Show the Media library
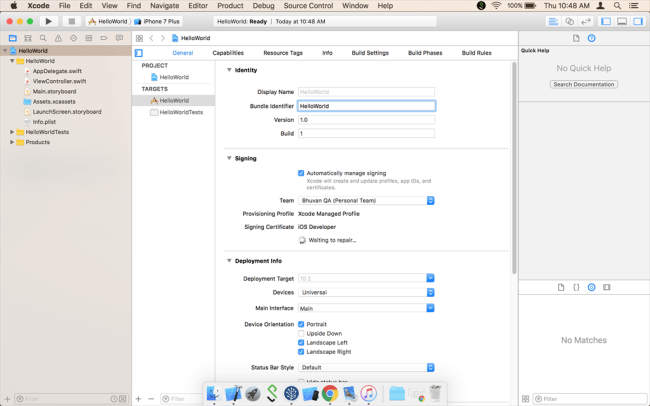Image resolution: width=650 pixels, height=406 pixels. pos(607,287)
